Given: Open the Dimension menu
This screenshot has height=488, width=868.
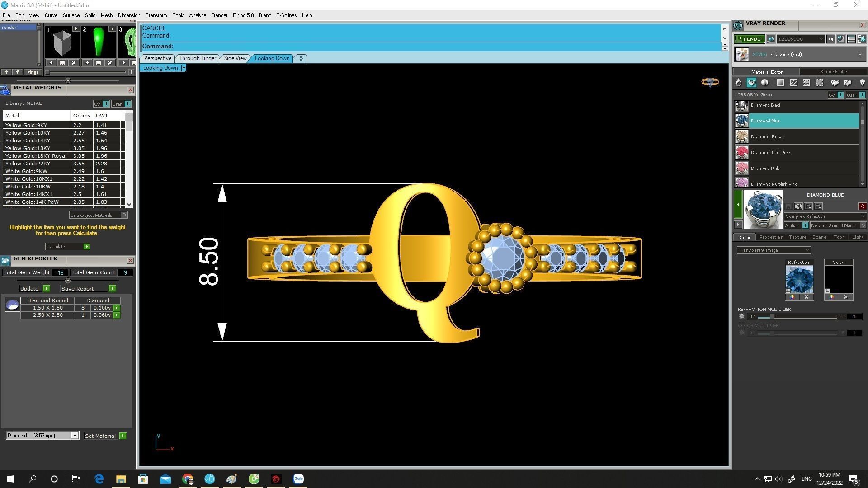Looking at the screenshot, I should pos(129,15).
